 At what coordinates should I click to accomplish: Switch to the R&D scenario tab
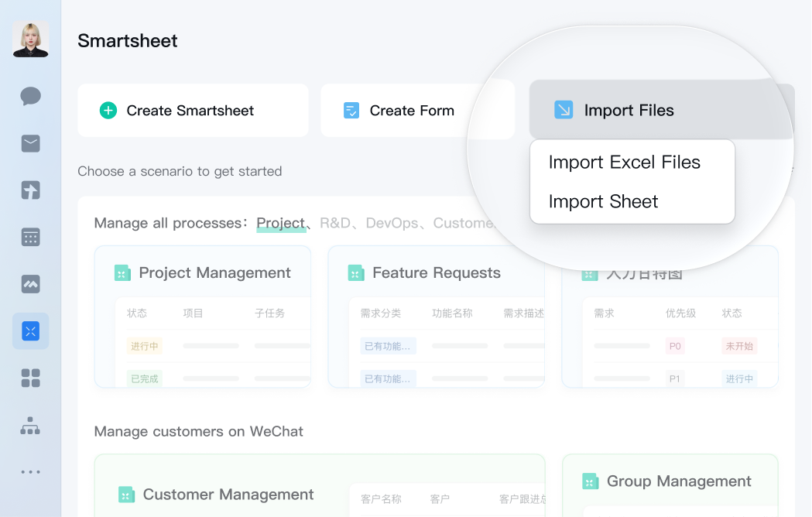335,223
